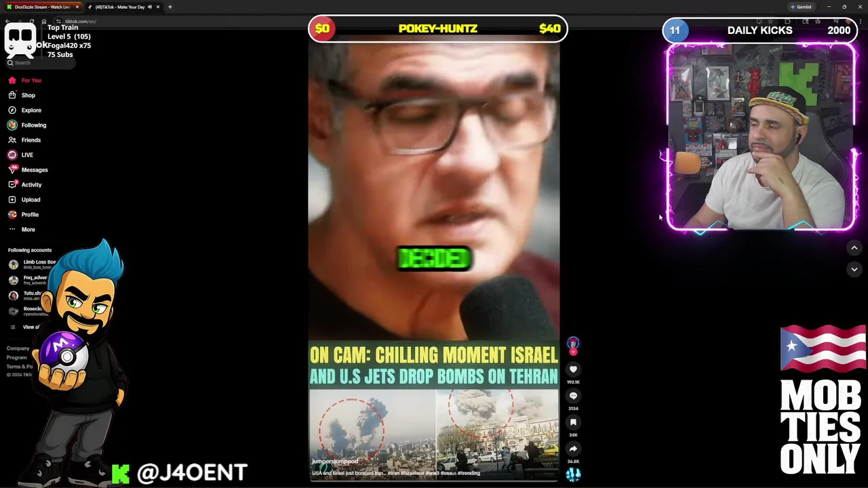Share the video using the arrow icon
This screenshot has height=488, width=868.
(573, 449)
